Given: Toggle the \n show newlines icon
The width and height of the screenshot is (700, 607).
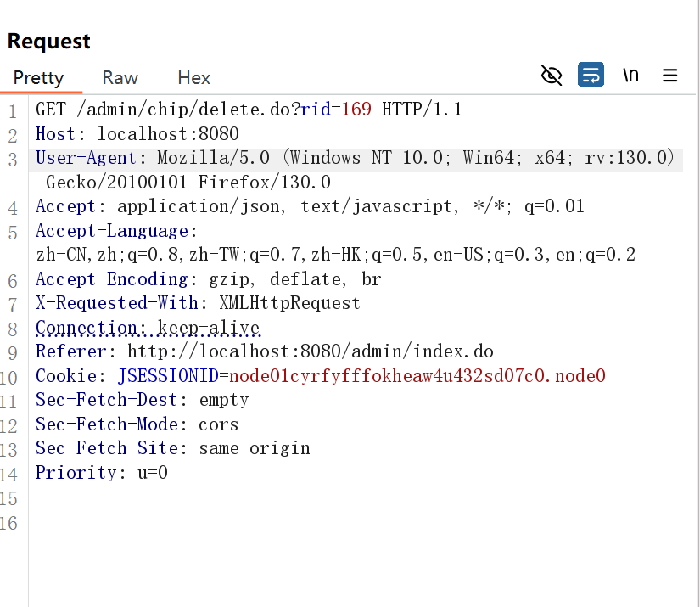Looking at the screenshot, I should point(630,75).
